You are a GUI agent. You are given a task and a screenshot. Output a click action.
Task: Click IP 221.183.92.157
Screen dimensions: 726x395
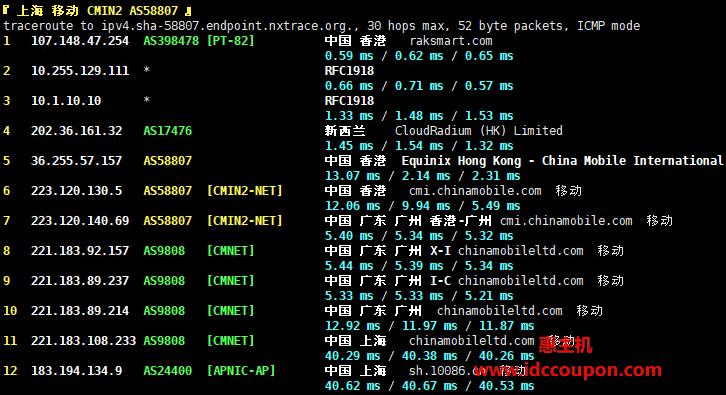(x=80, y=251)
